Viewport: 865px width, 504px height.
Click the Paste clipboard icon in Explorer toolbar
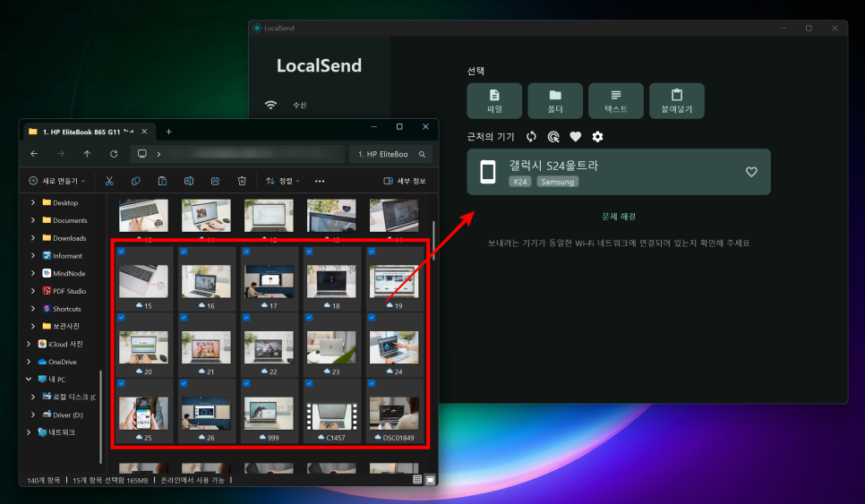tap(162, 181)
